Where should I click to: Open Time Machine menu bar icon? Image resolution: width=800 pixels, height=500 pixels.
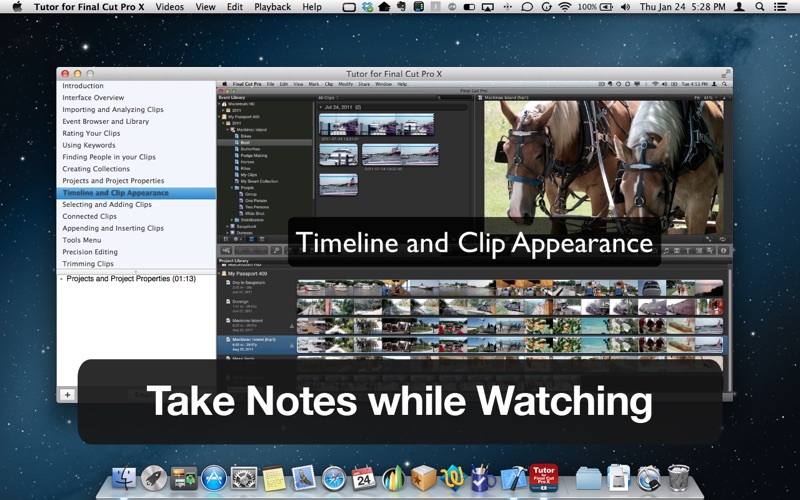click(x=546, y=7)
